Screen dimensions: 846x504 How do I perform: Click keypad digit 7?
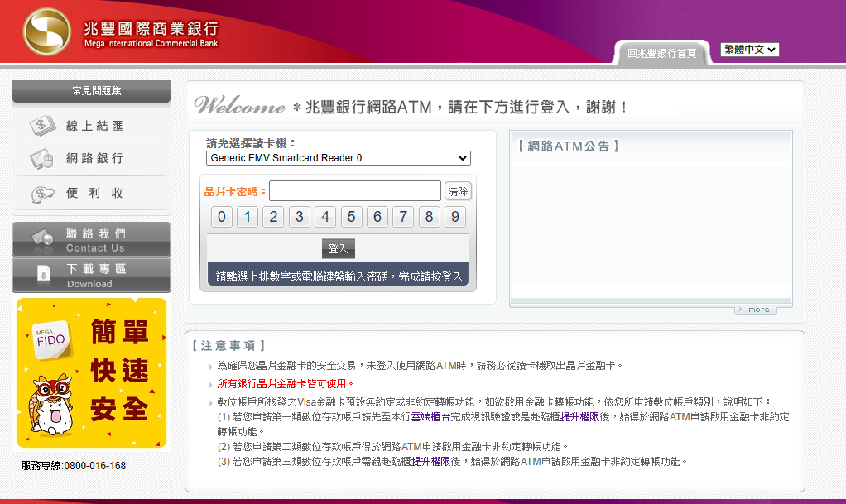click(x=403, y=217)
